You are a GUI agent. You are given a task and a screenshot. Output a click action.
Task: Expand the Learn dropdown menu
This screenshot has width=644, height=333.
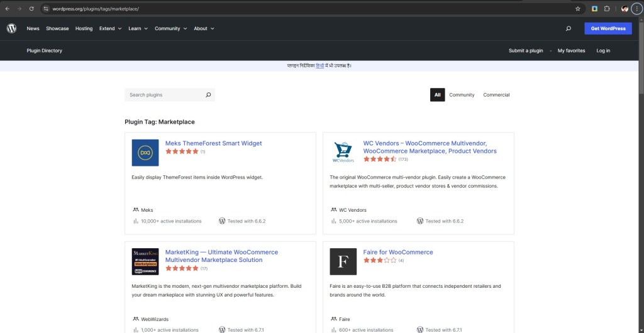138,28
